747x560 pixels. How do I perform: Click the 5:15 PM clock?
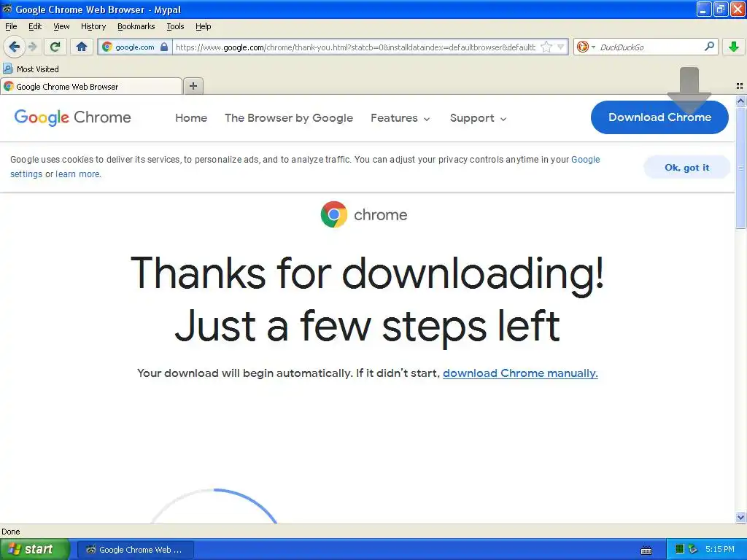pos(720,549)
